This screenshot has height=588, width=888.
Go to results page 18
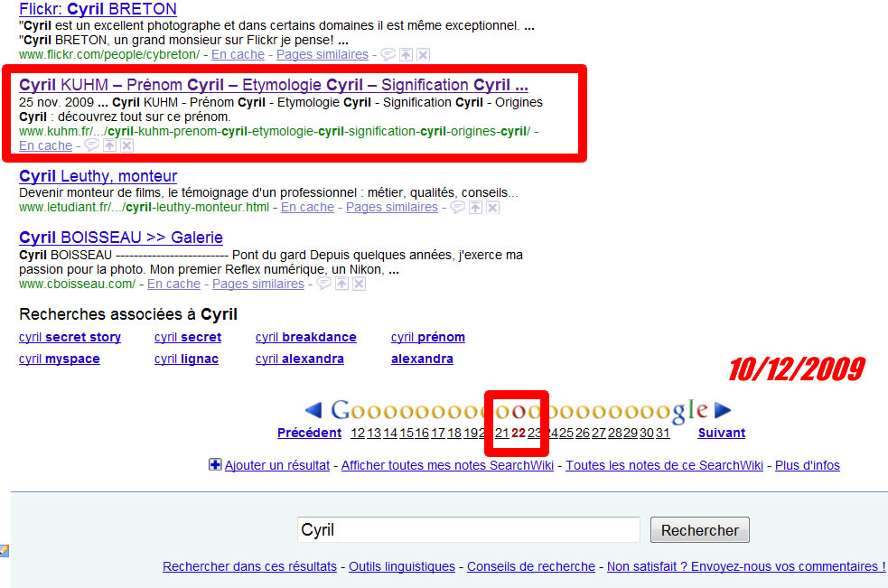(454, 433)
